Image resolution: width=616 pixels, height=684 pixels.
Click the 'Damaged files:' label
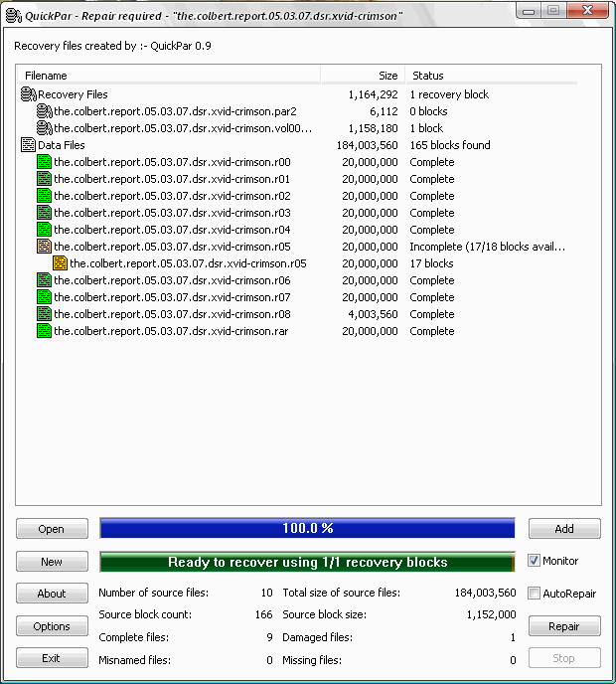click(x=317, y=637)
